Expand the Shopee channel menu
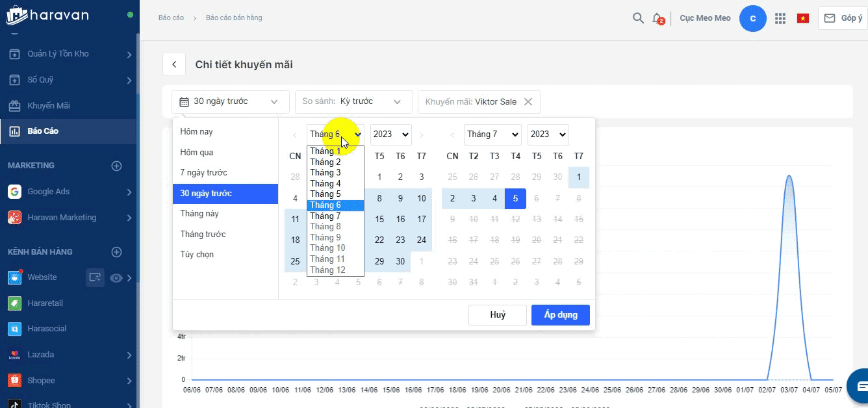This screenshot has width=868, height=408. point(129,381)
